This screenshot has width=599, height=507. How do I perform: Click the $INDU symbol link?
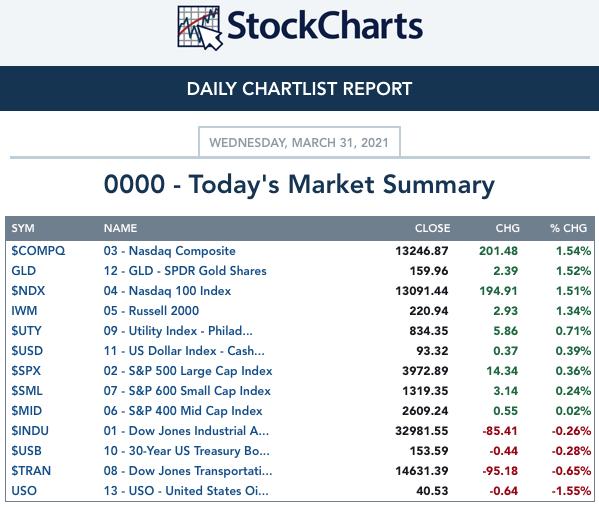pos(30,431)
